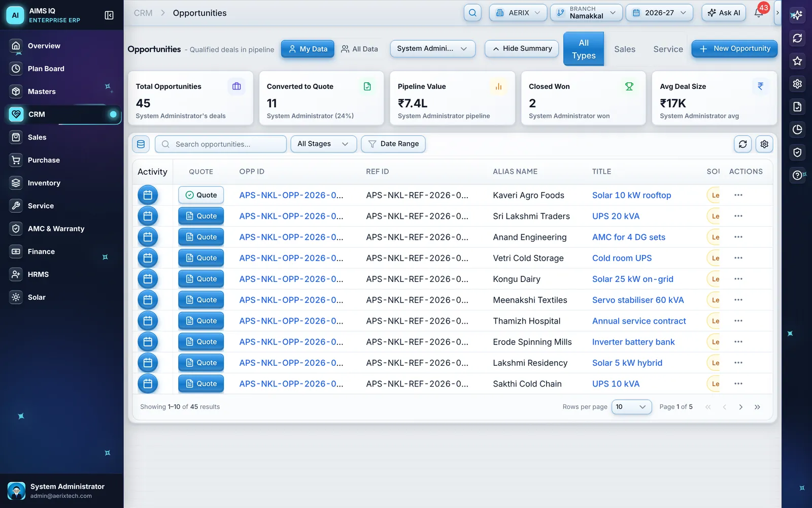The width and height of the screenshot is (812, 508).
Task: Switch to the Service tab
Action: [668, 49]
